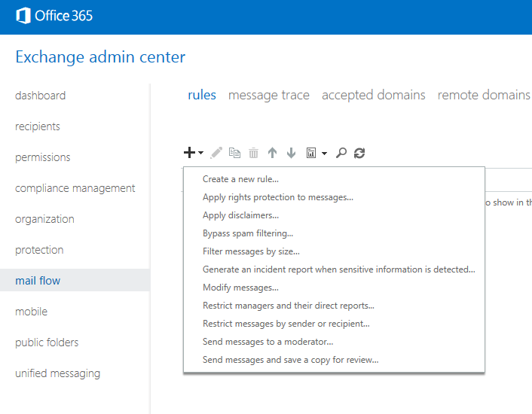
Task: Click the Exchange admin center heading
Action: tap(100, 57)
